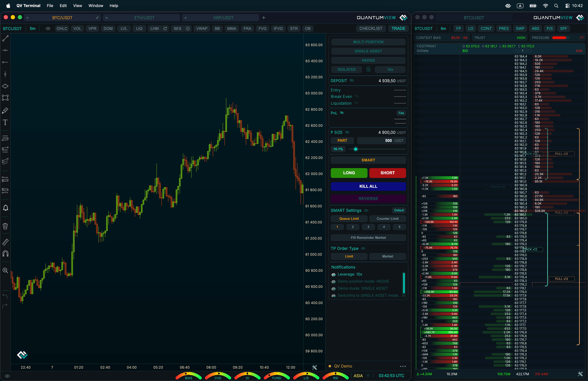Toggle indicators visibility eye in toolbar
Image resolution: width=588 pixels, height=381 pixels.
coord(48,29)
